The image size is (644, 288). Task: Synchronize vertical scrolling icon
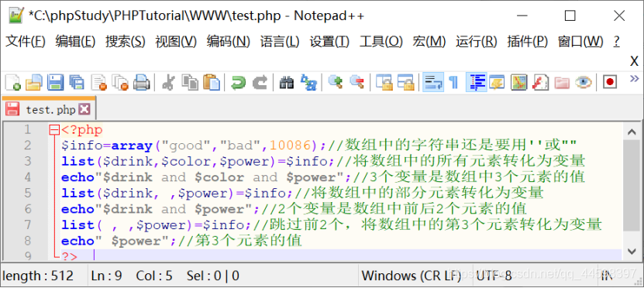coord(384,83)
